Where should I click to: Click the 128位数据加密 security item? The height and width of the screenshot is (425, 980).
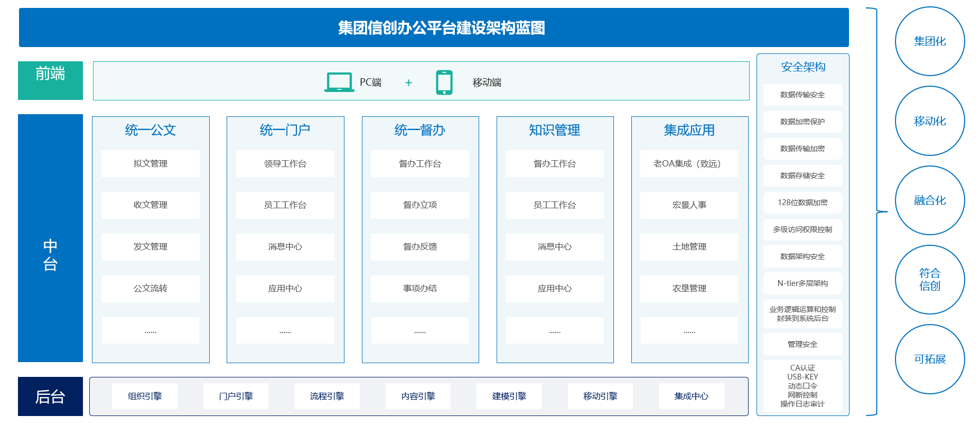(802, 203)
